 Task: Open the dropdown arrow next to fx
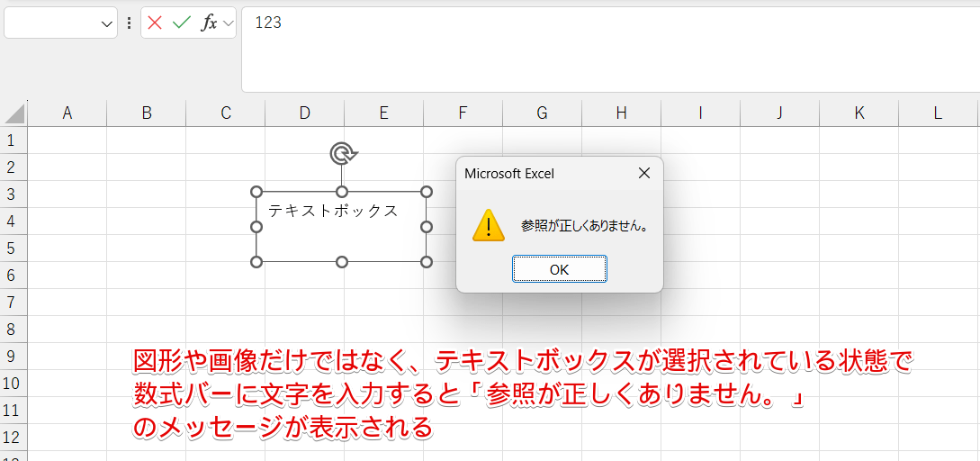coord(228,23)
